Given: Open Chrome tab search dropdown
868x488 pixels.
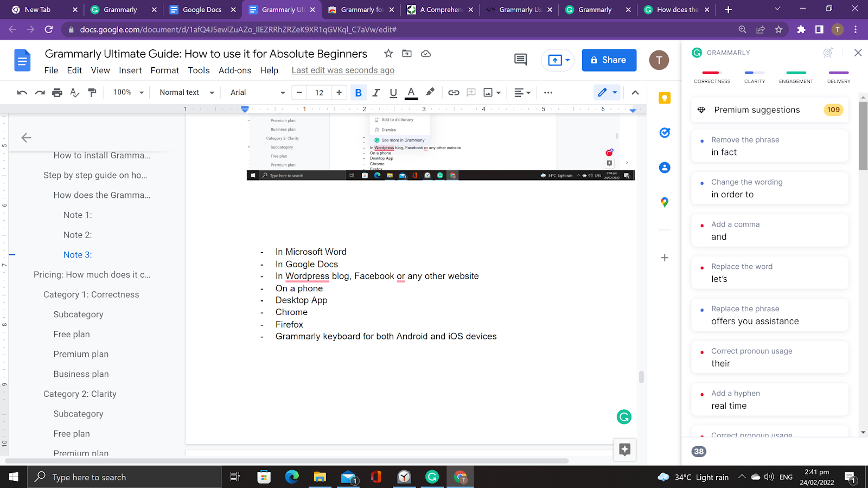Looking at the screenshot, I should (x=777, y=9).
